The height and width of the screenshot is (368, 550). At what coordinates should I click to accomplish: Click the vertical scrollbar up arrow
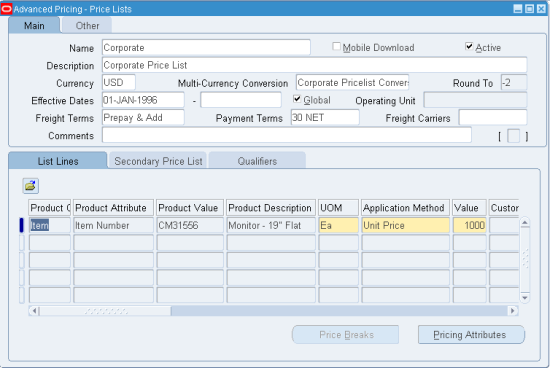click(525, 222)
